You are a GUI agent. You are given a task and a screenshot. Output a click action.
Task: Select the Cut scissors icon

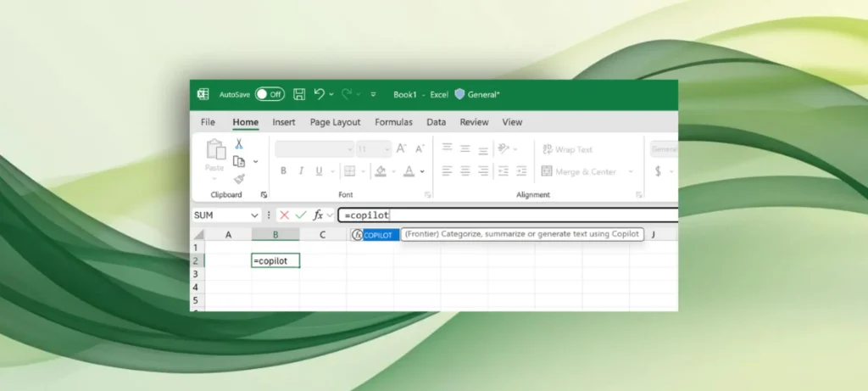(x=239, y=144)
